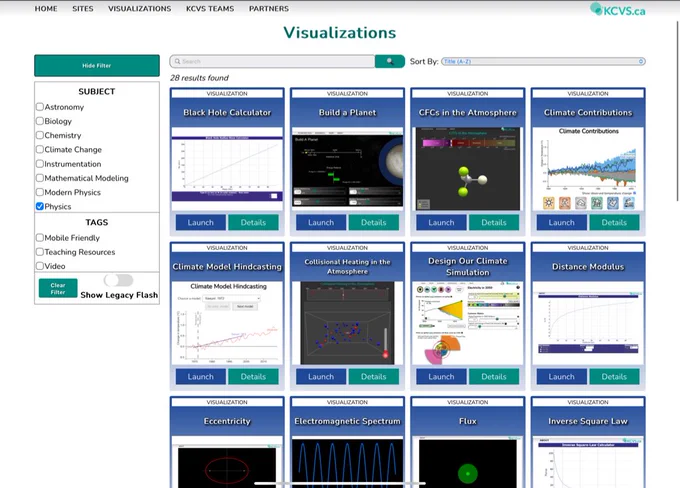Viewport: 680px width, 488px height.
Task: Launch Build a Planet
Action: click(x=321, y=223)
